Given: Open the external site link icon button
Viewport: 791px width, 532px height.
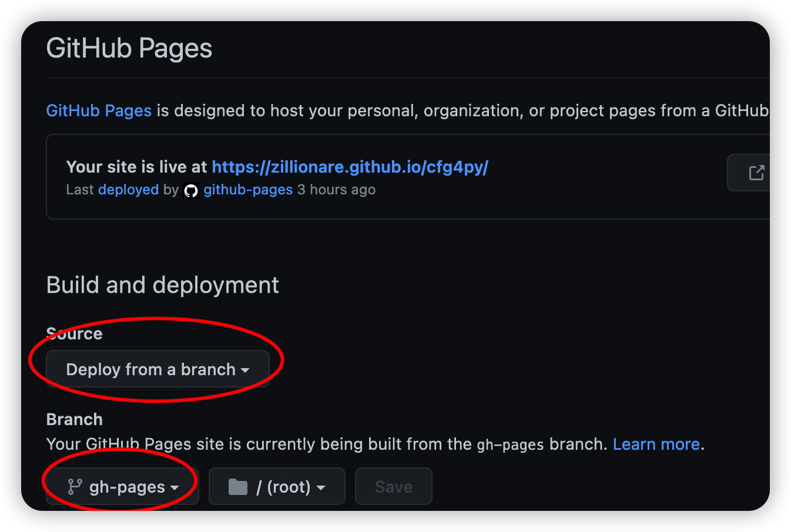Looking at the screenshot, I should pos(749,173).
